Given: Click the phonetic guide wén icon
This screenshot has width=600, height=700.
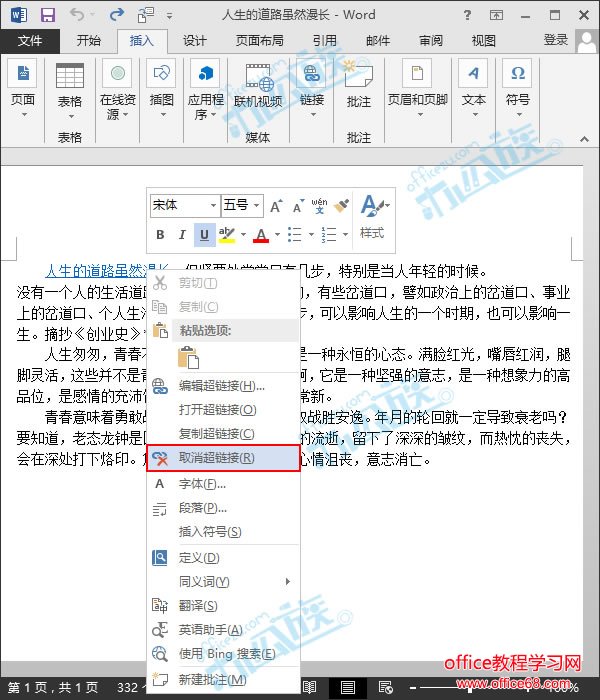Looking at the screenshot, I should pyautogui.click(x=319, y=206).
